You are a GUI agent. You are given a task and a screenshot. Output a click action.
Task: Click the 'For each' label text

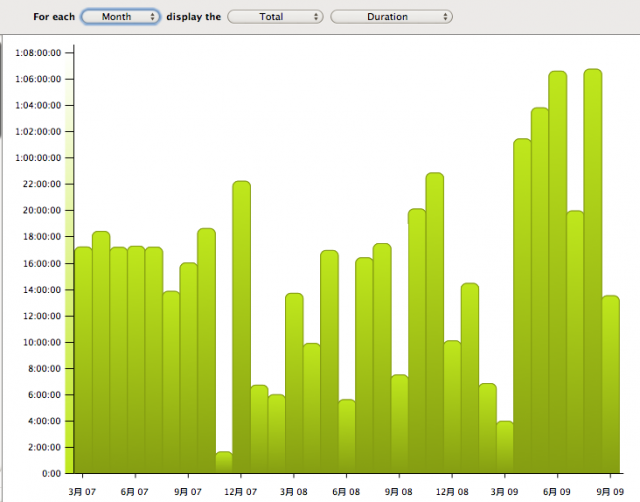click(54, 17)
